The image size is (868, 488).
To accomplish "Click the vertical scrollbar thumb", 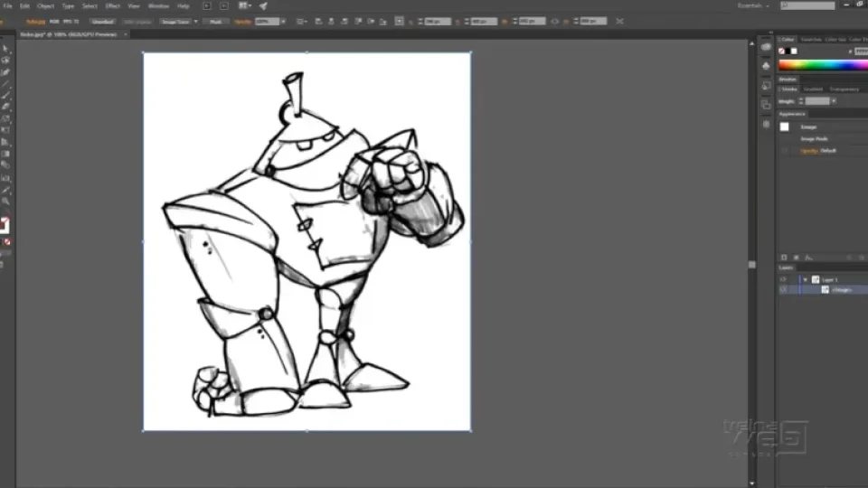I will pyautogui.click(x=751, y=265).
